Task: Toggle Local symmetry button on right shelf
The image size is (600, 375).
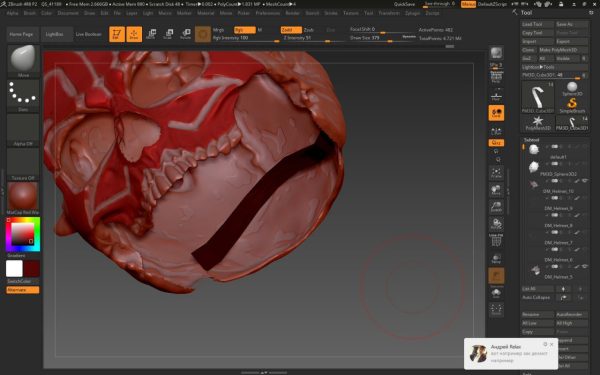Action: (x=496, y=113)
